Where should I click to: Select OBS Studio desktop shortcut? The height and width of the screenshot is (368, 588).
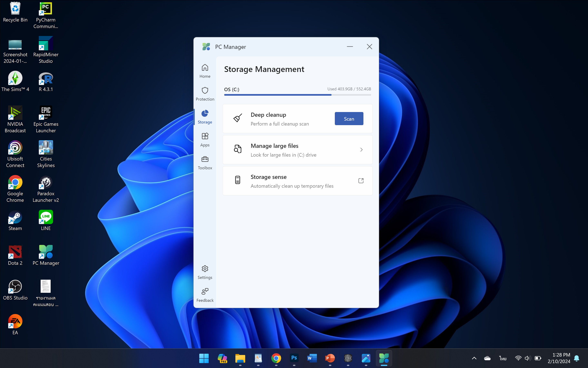(x=15, y=290)
